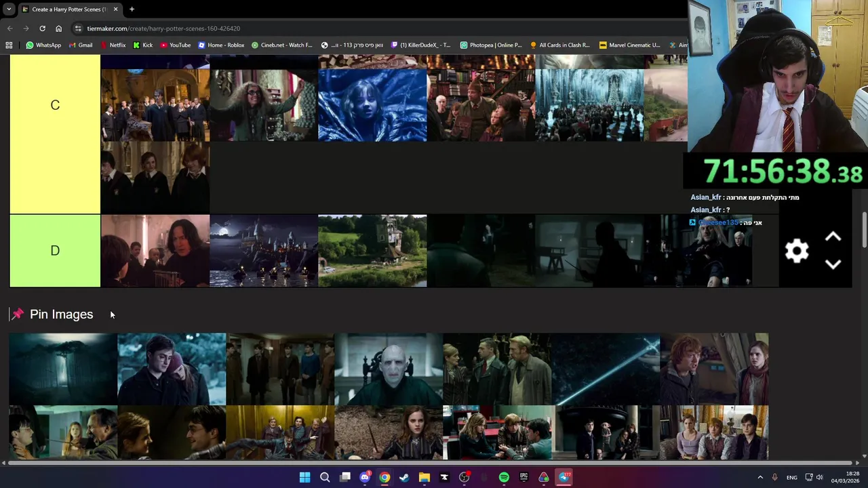Click the Pin Images heading
The height and width of the screenshot is (488, 868).
[61, 314]
